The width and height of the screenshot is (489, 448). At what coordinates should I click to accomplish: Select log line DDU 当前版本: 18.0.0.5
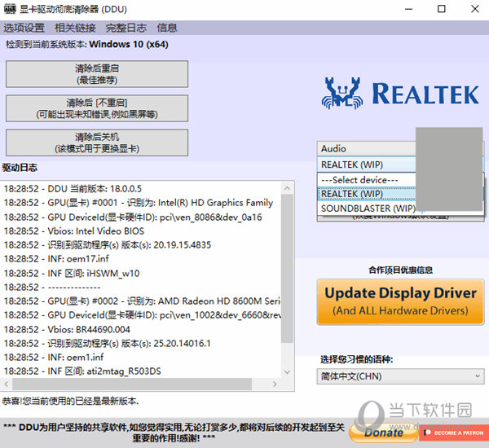pyautogui.click(x=73, y=189)
